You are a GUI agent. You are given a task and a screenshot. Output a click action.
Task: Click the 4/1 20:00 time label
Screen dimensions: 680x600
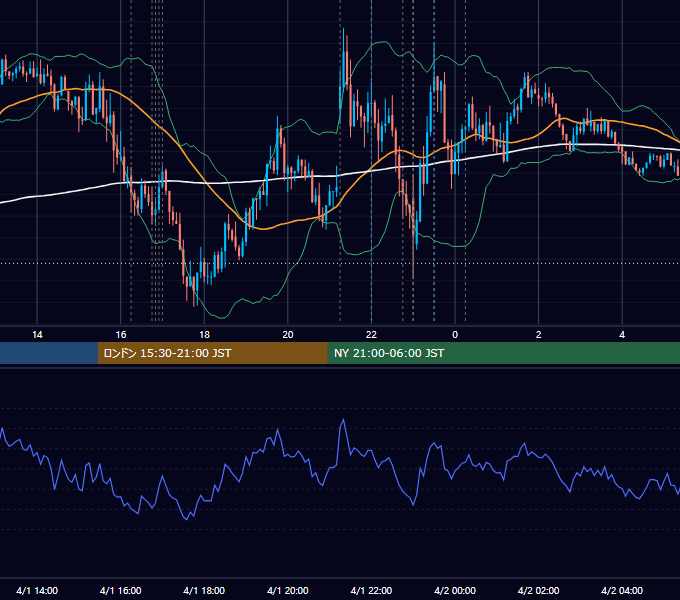288,590
